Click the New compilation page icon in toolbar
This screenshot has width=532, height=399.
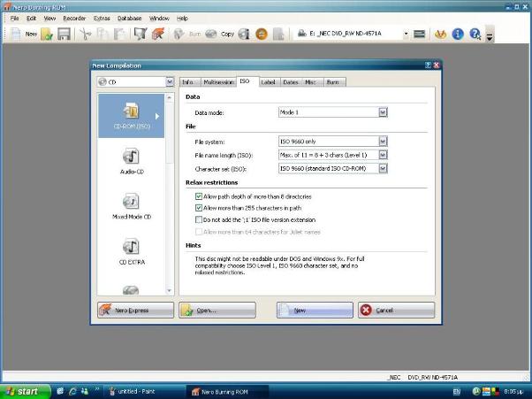(x=16, y=34)
